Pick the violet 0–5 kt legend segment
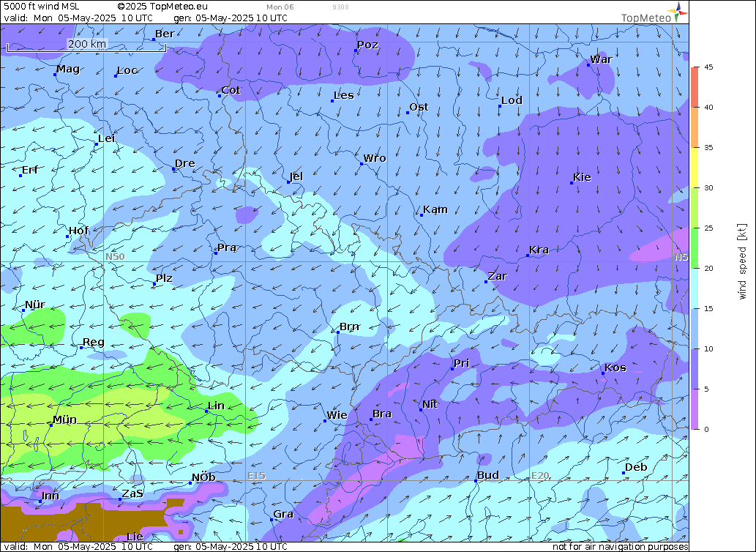 click(695, 409)
